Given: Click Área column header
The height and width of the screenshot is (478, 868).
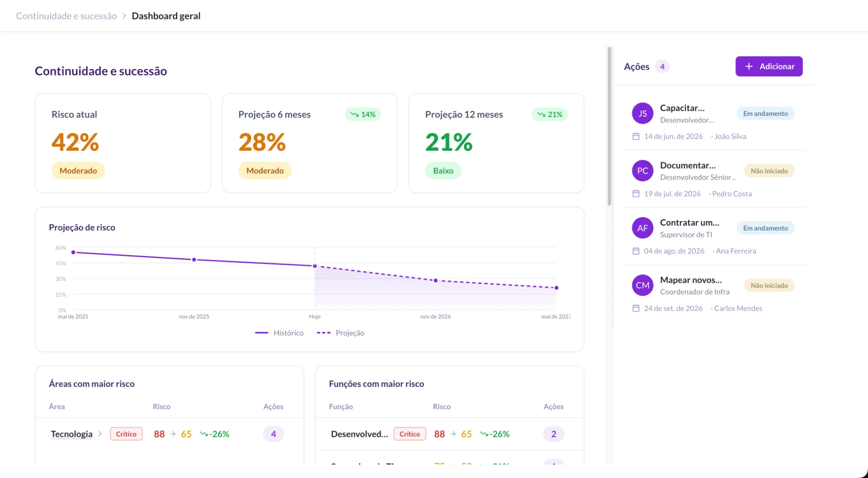Looking at the screenshot, I should tap(57, 407).
